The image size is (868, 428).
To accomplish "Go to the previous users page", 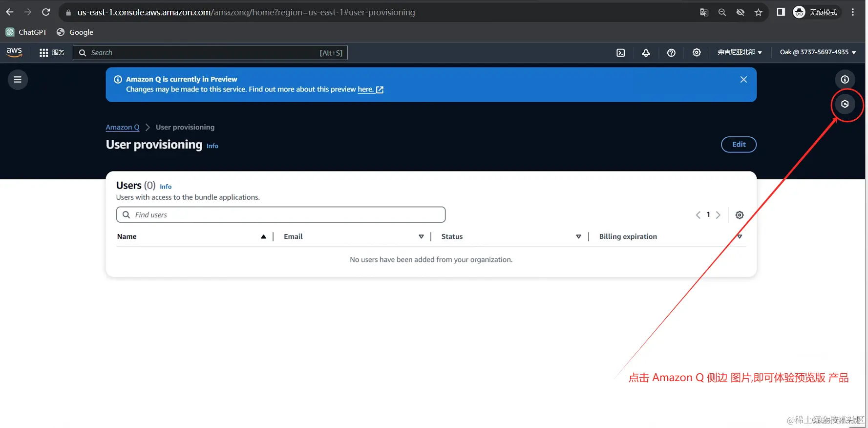I will click(698, 215).
